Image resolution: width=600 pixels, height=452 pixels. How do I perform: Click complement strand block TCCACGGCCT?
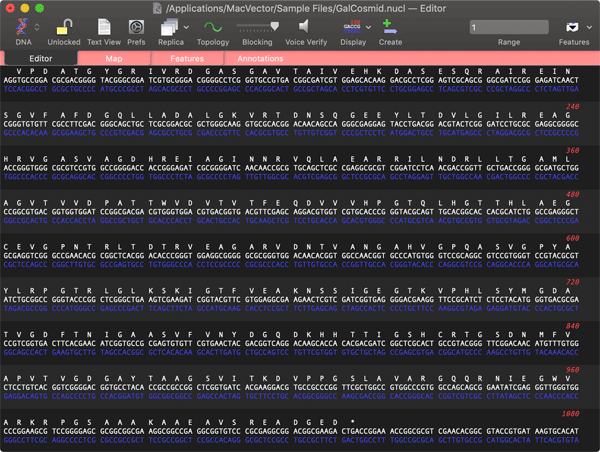[x=26, y=89]
